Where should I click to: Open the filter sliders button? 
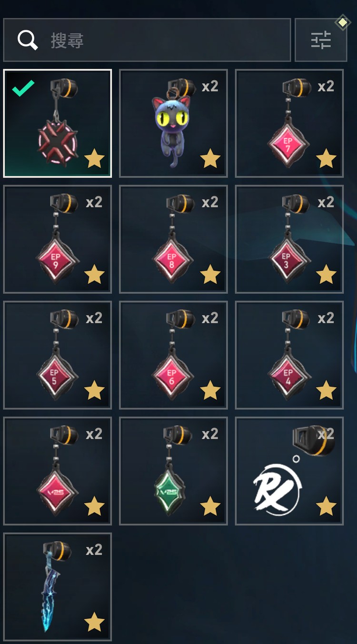tap(321, 40)
